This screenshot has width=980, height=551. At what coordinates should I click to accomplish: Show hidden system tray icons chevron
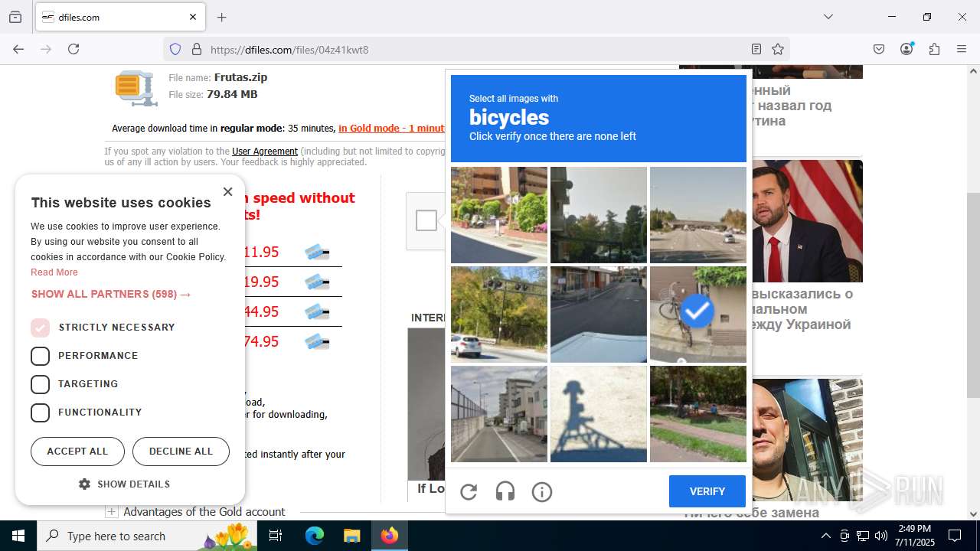tap(825, 536)
